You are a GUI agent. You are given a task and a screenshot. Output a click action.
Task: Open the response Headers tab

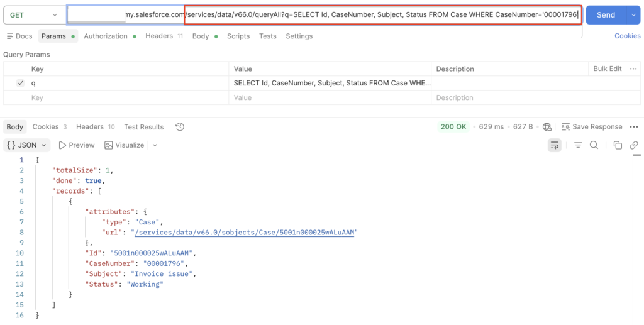coord(96,127)
